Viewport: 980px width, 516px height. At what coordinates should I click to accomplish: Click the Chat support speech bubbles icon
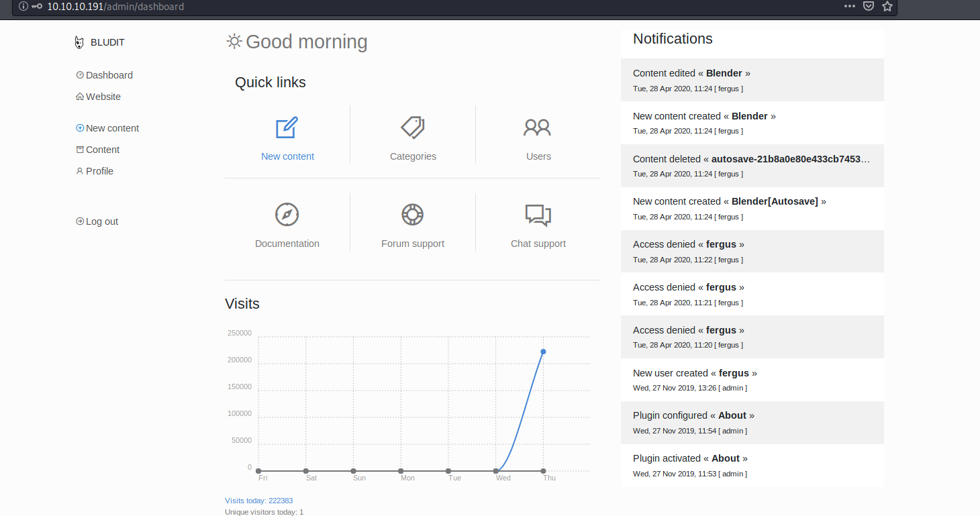tap(538, 215)
